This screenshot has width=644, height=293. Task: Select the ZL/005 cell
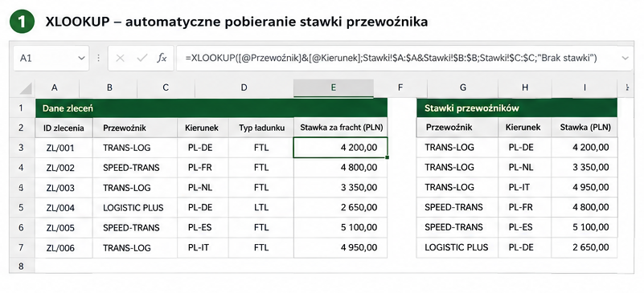point(64,228)
